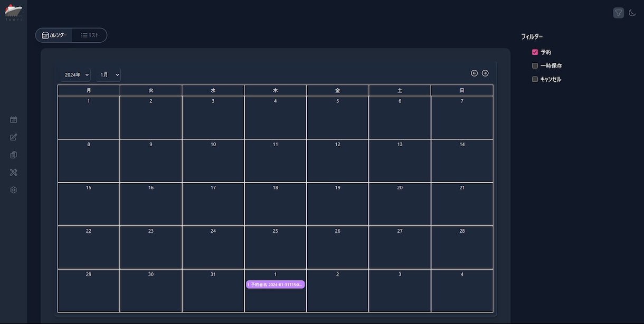644x324 pixels.
Task: Open settings via the sidebar gear icon
Action: [14, 190]
